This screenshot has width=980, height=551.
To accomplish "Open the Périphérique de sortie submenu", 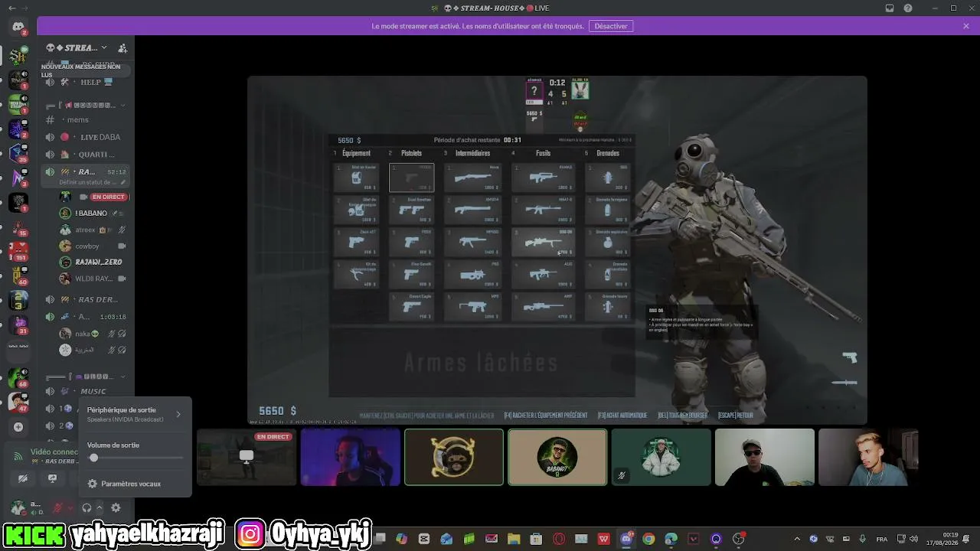I will (135, 414).
